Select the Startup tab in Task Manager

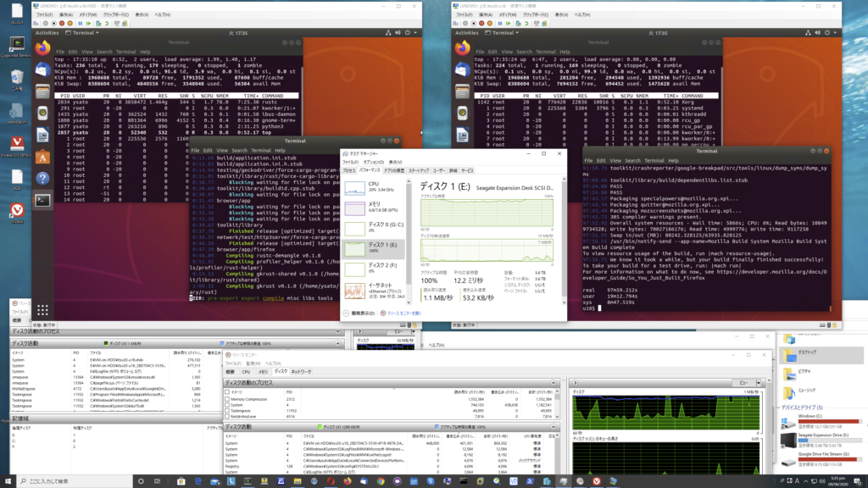click(419, 170)
